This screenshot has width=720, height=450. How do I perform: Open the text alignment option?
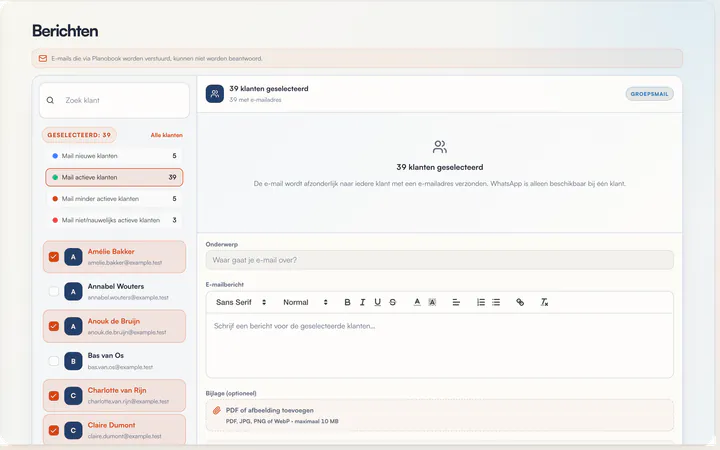pyautogui.click(x=456, y=302)
